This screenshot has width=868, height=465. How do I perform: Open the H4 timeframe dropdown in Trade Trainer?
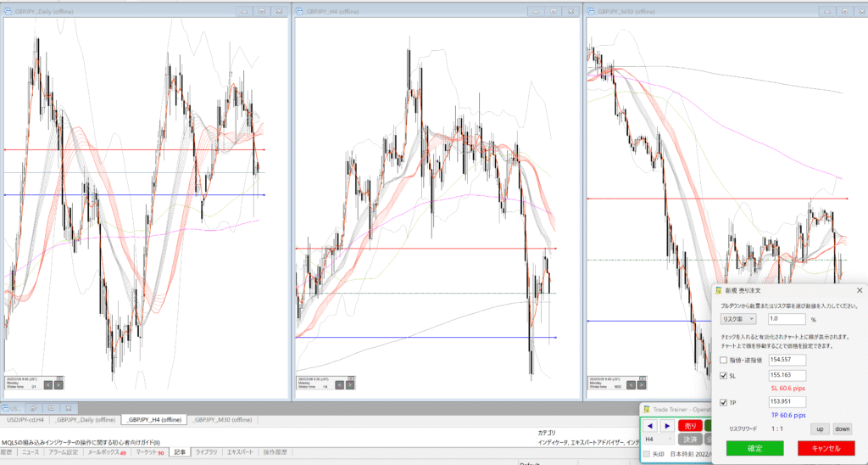659,439
